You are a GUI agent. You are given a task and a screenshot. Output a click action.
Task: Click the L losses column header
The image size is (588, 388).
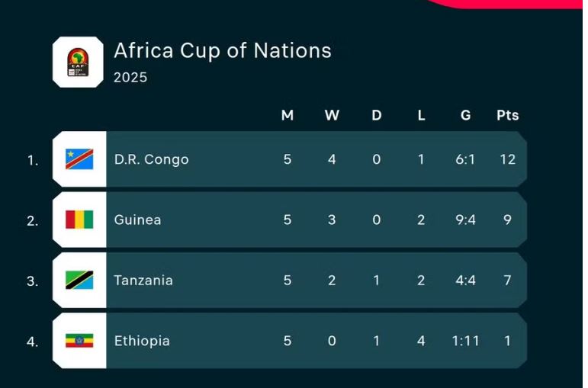pyautogui.click(x=421, y=115)
